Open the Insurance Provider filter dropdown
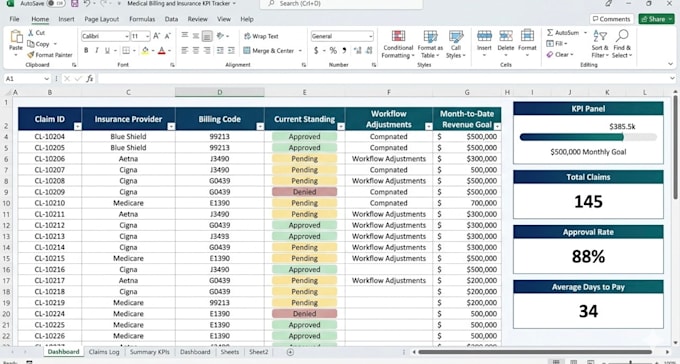This screenshot has width=680, height=364. tap(171, 127)
